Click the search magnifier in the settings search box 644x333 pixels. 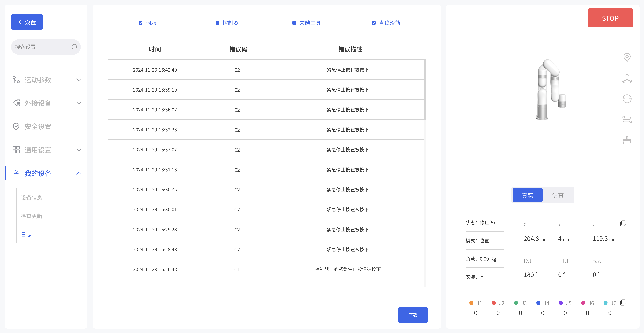[74, 47]
